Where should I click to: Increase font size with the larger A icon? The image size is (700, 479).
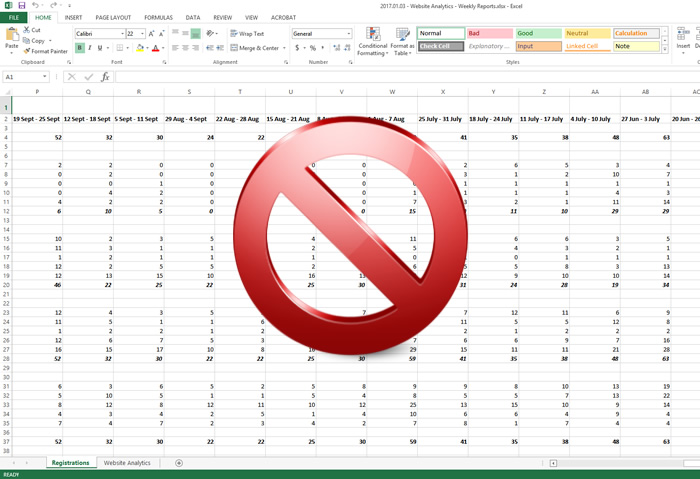point(152,33)
